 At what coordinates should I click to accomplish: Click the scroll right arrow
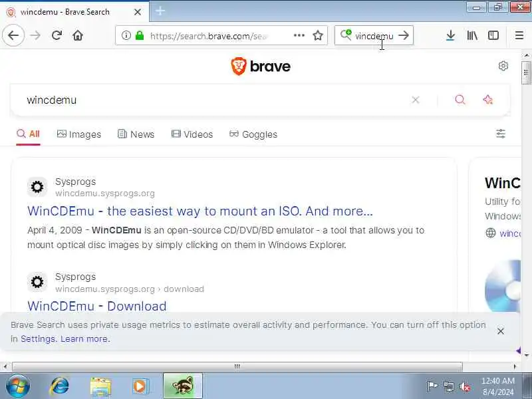(x=515, y=366)
